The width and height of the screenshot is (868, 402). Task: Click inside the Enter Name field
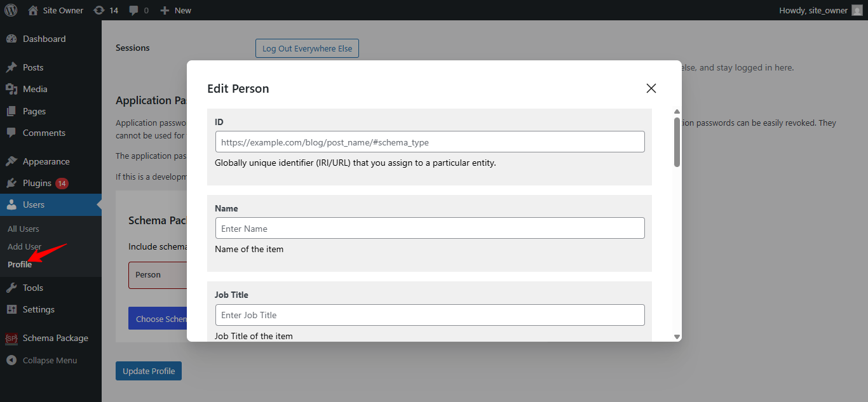[x=430, y=227]
